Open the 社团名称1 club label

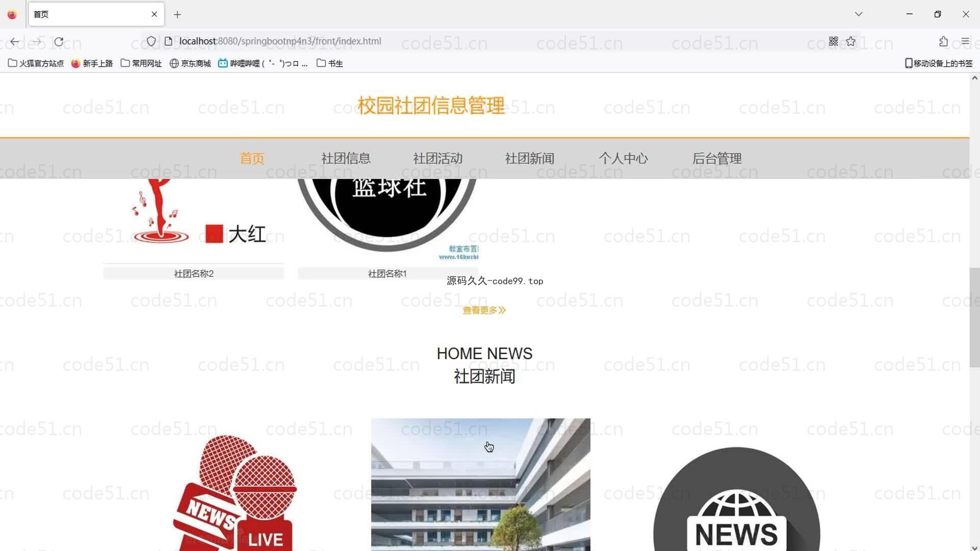point(388,274)
